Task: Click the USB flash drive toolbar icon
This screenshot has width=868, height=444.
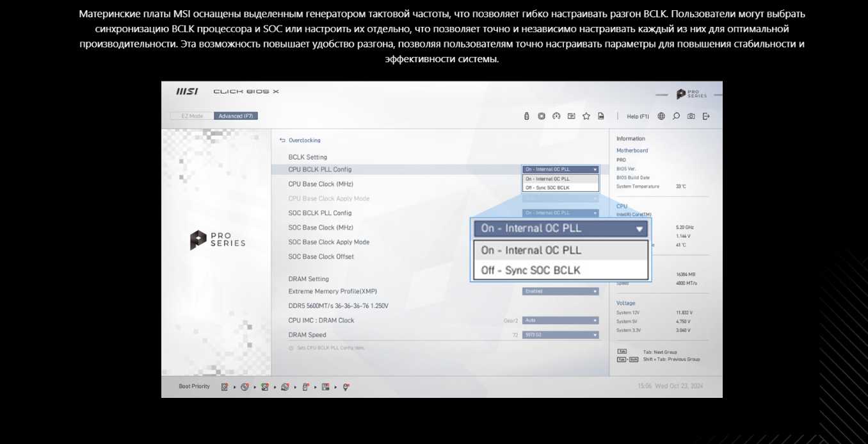Action: pyautogui.click(x=526, y=116)
